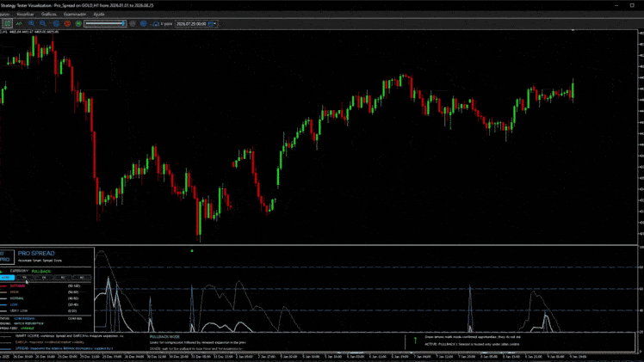Select the third category button in Pro Spread panel
Screen dimensions: 644x362
(x=44, y=278)
